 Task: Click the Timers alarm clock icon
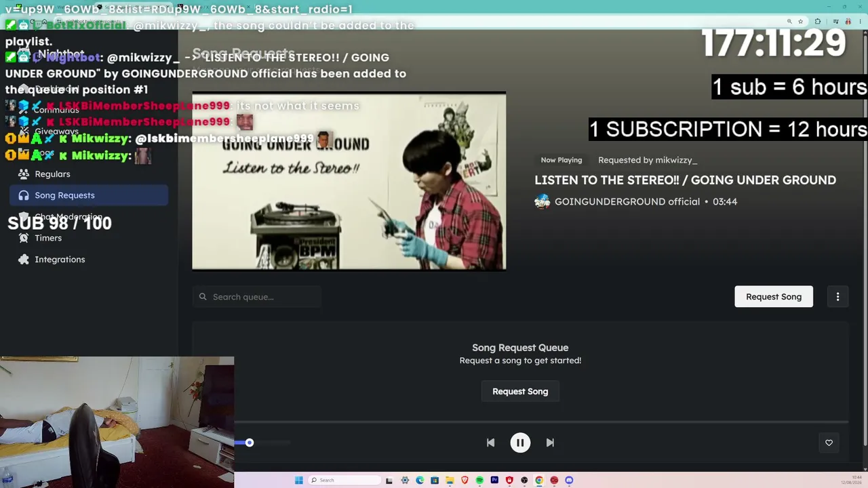24,238
